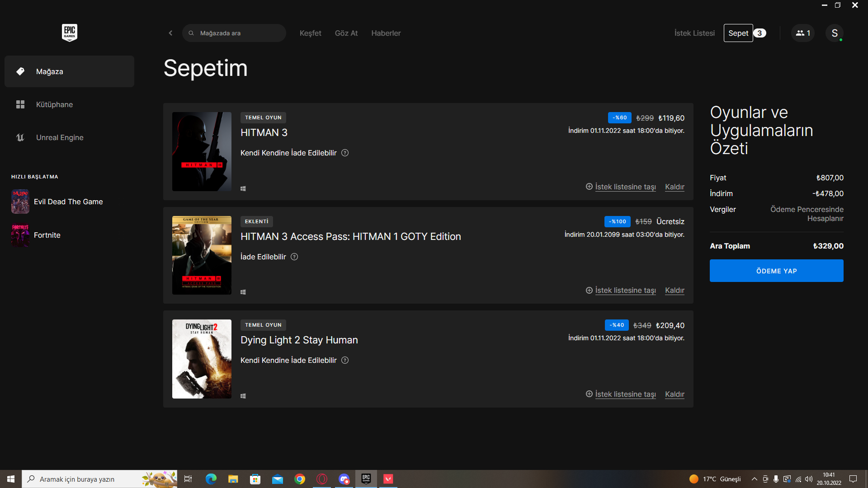Viewport: 868px width, 488px height.
Task: Click the Kütüphane grid icon
Action: (20, 104)
